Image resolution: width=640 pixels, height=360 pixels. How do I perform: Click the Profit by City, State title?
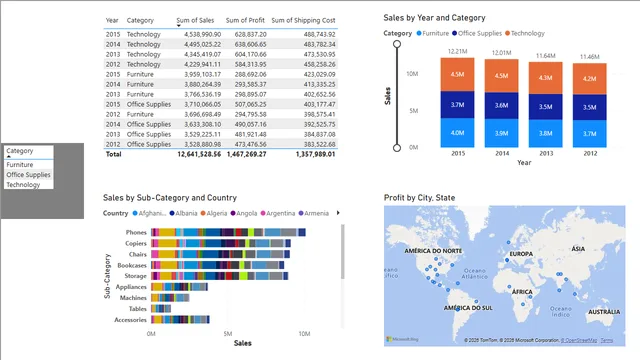(x=419, y=198)
